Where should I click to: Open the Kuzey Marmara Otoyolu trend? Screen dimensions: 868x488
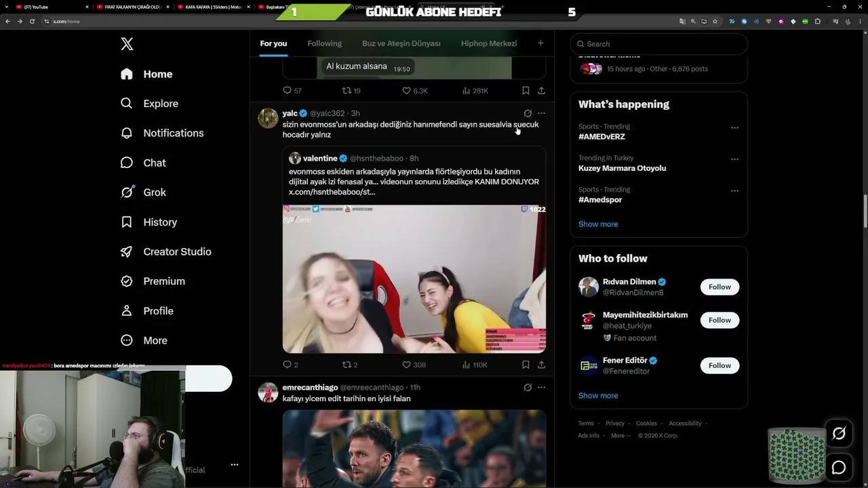click(622, 168)
